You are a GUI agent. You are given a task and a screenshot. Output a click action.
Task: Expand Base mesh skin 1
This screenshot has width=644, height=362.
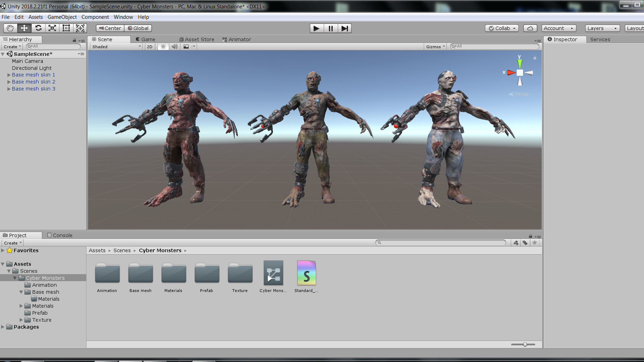coord(9,75)
